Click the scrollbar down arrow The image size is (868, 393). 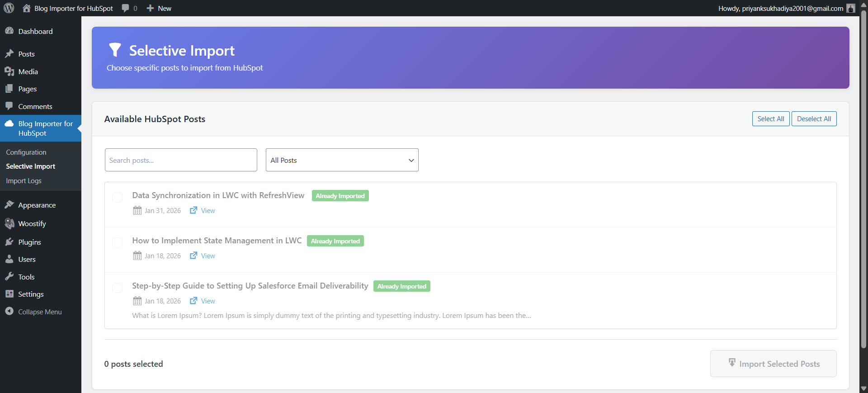coord(864,388)
